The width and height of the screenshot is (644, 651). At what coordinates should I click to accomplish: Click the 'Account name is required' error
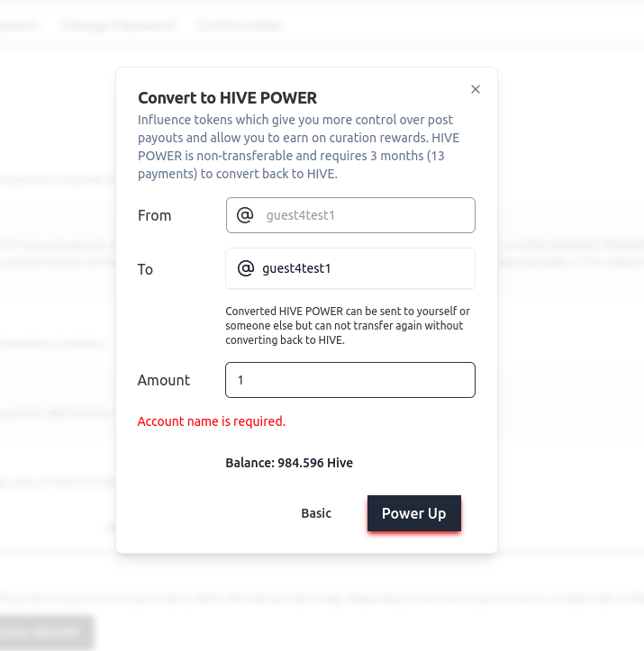pos(211,420)
